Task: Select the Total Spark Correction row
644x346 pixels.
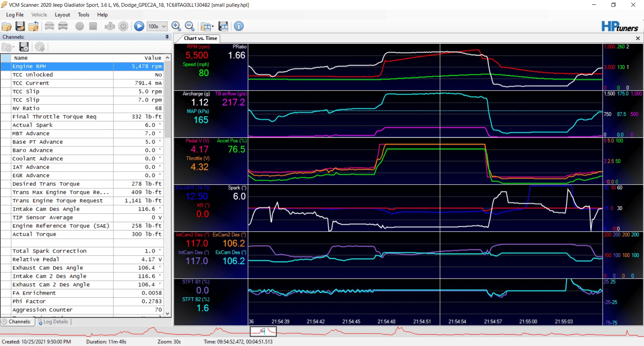Action: click(82, 251)
